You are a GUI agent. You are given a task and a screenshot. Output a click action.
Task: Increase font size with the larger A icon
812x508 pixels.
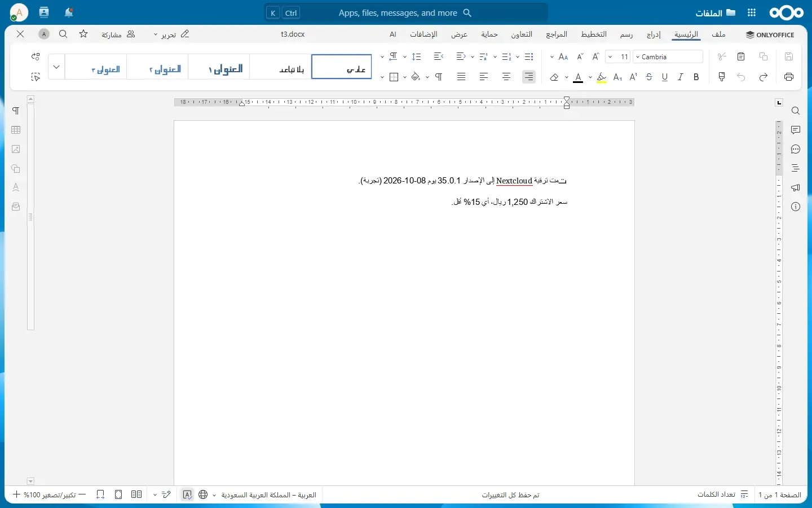(596, 56)
